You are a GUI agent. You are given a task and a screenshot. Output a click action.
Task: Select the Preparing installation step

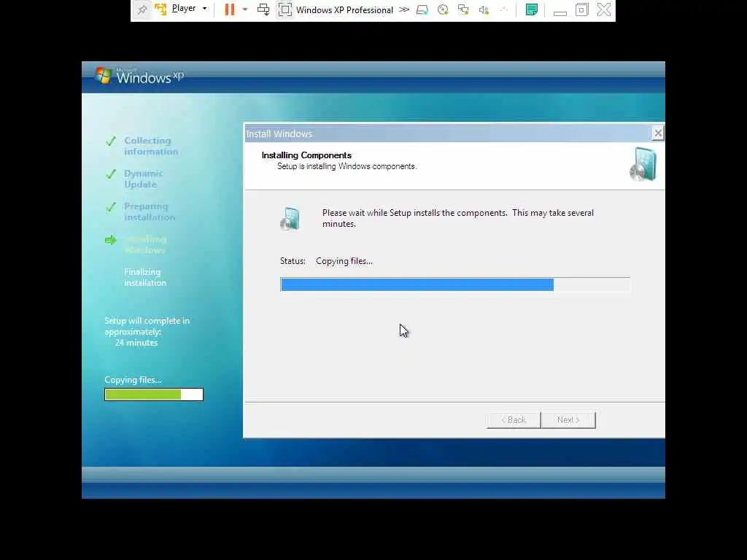coord(150,212)
